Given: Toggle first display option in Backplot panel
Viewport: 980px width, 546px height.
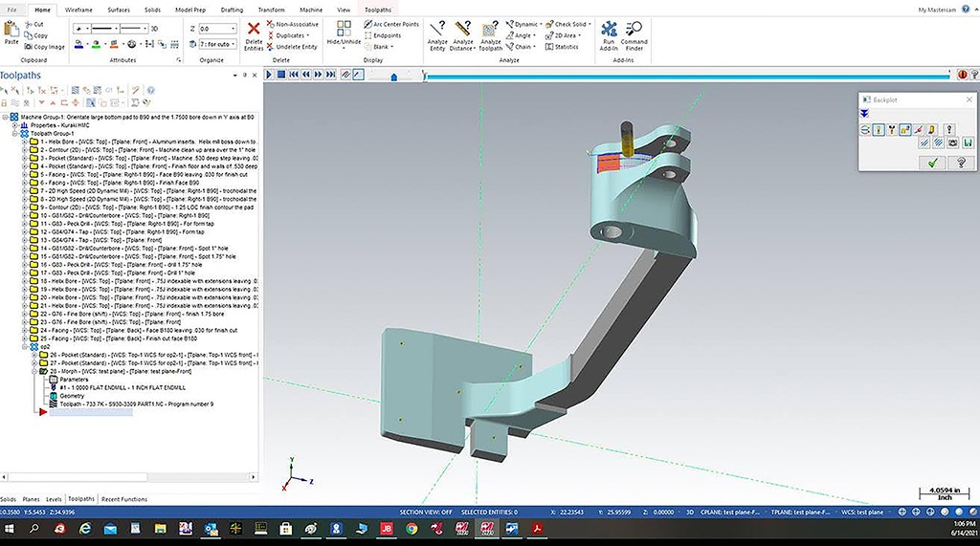Looking at the screenshot, I should click(865, 129).
